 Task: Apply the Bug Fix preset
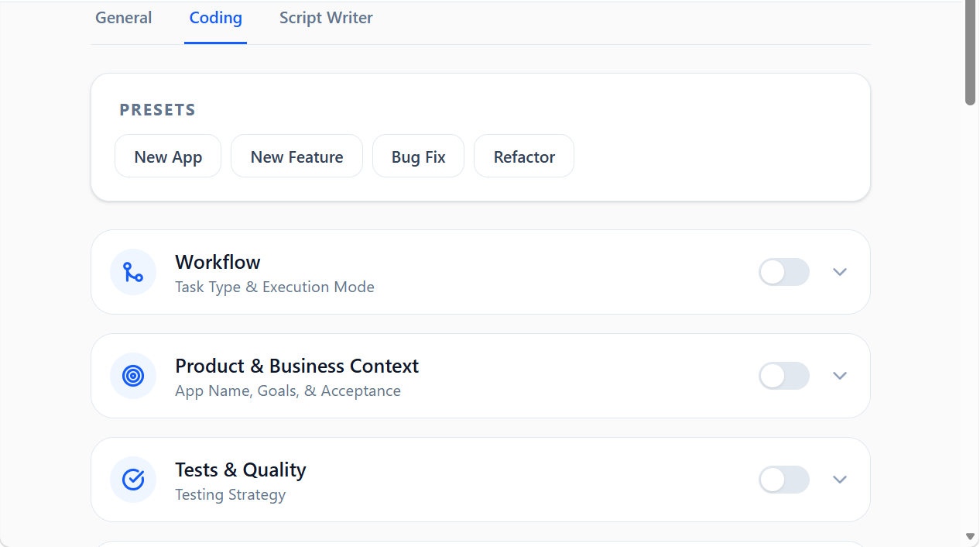418,156
